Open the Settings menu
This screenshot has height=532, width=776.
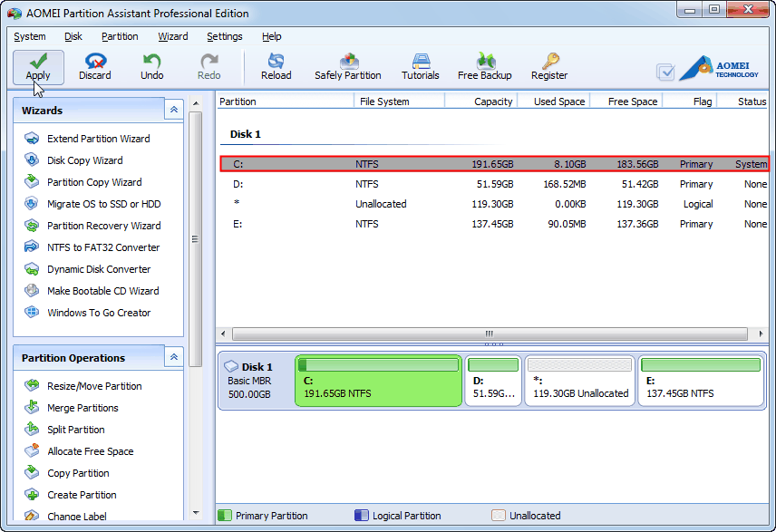pyautogui.click(x=225, y=36)
